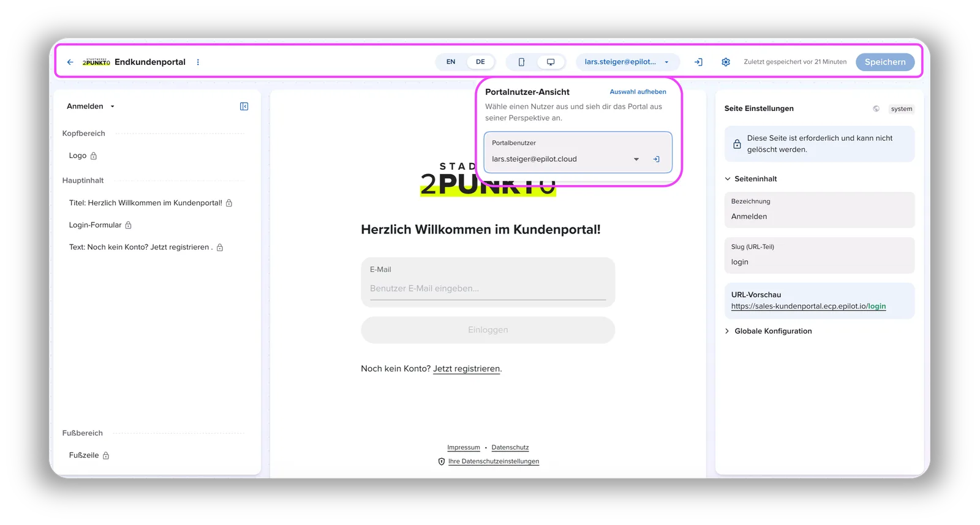This screenshot has width=980, height=525.
Task: Click the lock icon in the required-page notice
Action: [x=737, y=144]
